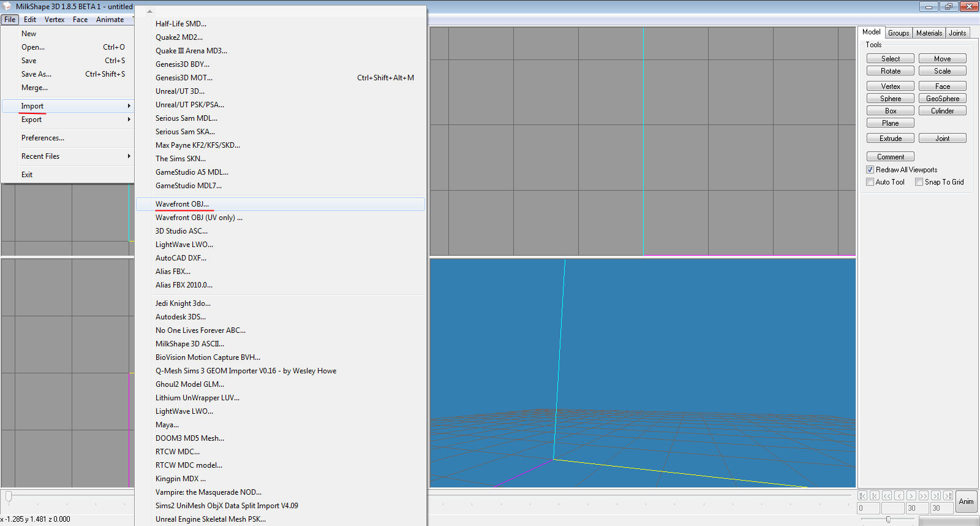
Task: Choose Half-Life SMD... import option
Action: pos(280,24)
